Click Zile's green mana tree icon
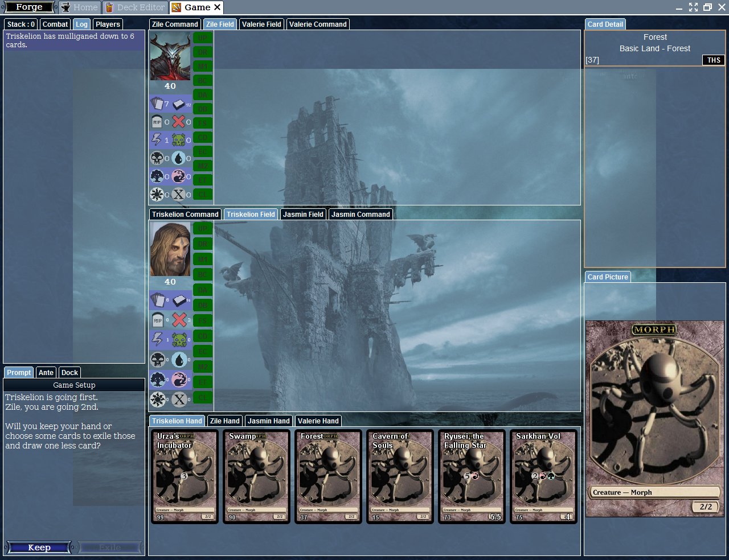Screen dimensions: 729x560 coord(157,176)
